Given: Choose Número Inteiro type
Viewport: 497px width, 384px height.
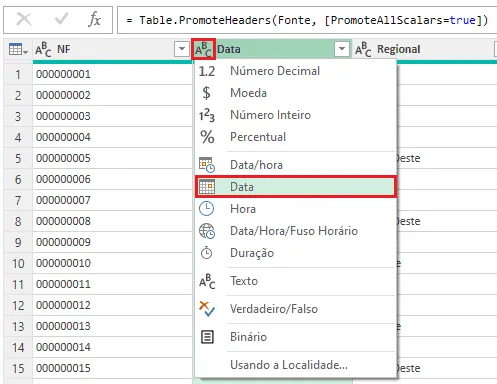Looking at the screenshot, I should click(x=296, y=115).
